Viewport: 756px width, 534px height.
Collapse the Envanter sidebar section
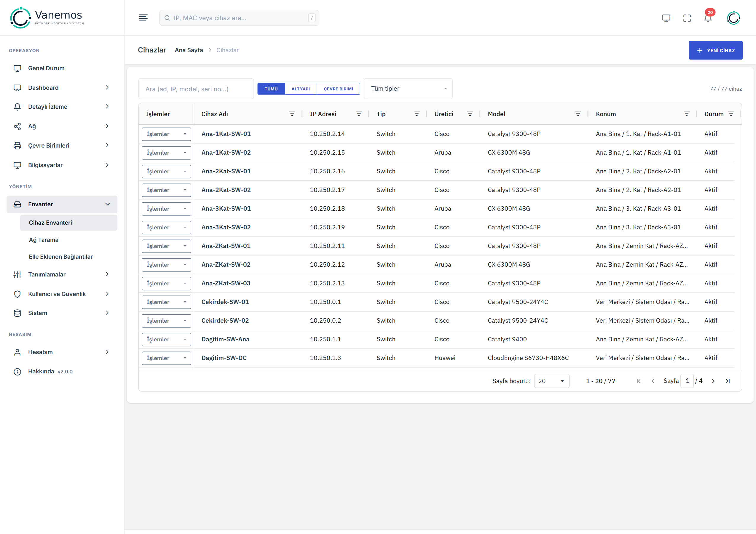point(62,204)
